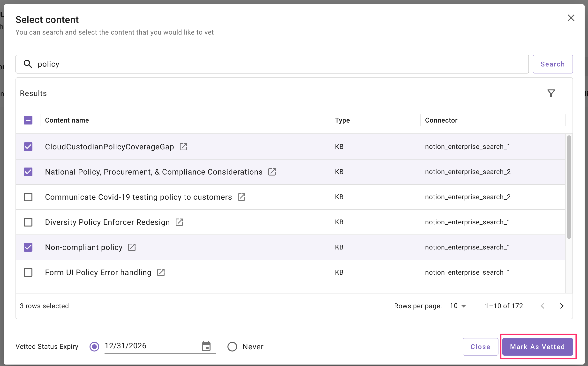Click the results table vertical scrollbar
This screenshot has width=588, height=366.
coord(569,187)
